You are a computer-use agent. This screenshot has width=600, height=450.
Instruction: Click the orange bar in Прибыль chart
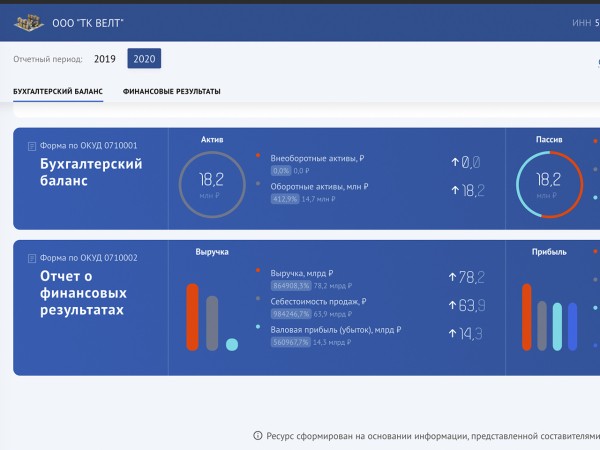pyautogui.click(x=527, y=317)
